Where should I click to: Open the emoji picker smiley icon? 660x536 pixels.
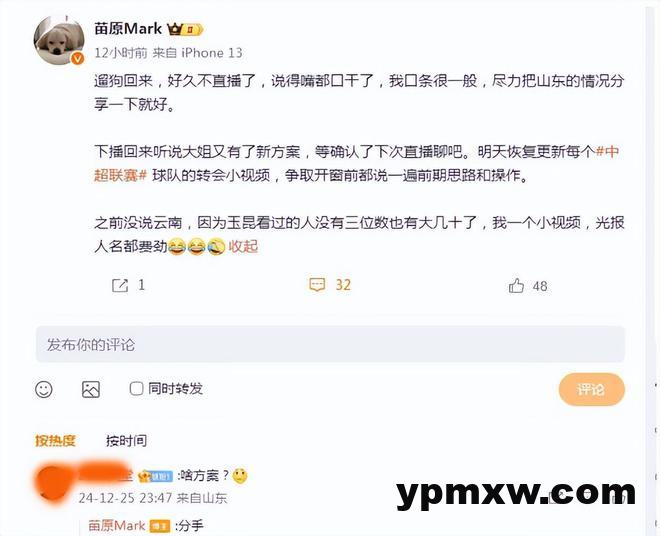tap(44, 389)
